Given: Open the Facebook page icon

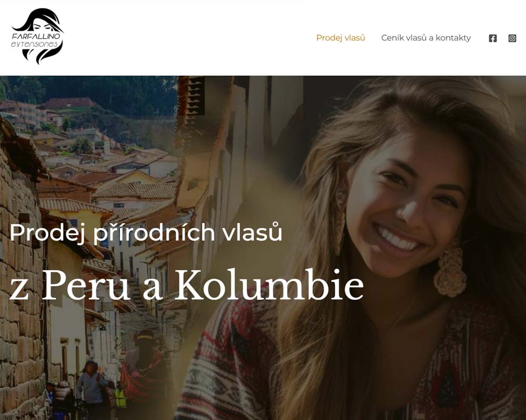Looking at the screenshot, I should (x=492, y=38).
